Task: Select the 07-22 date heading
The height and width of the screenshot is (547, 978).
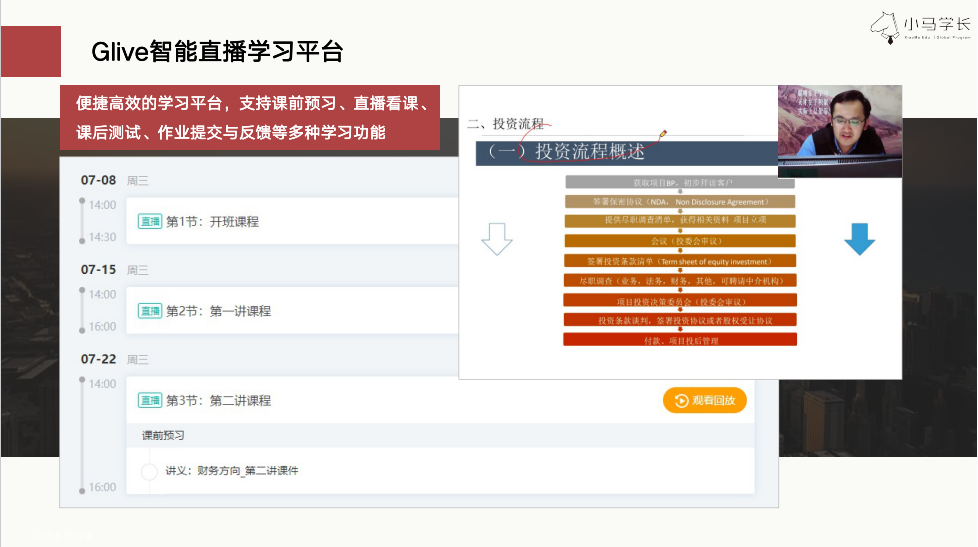Action: point(99,359)
